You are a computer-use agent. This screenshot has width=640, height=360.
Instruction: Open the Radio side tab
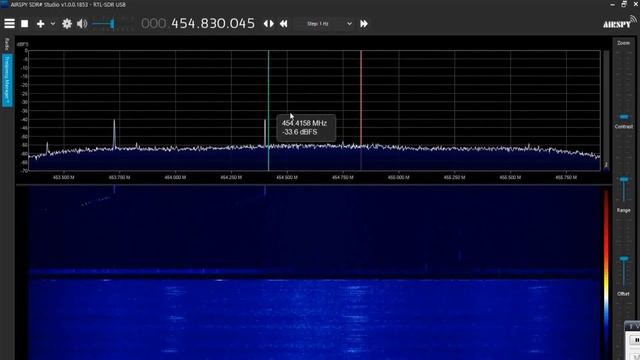[x=7, y=44]
